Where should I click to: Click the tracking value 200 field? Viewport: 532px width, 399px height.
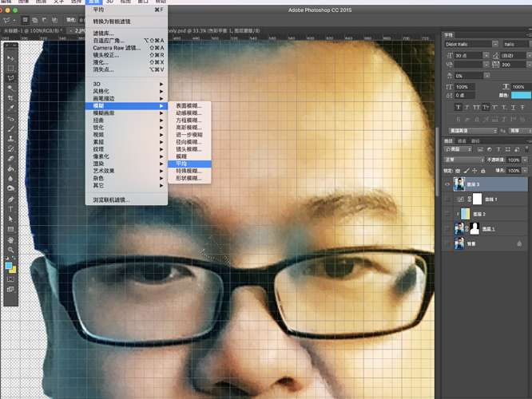coord(514,65)
